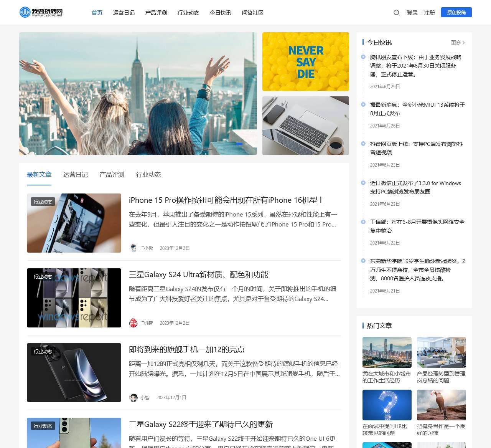Select the 最新文章 tab
Image resolution: width=491 pixels, height=448 pixels.
(39, 175)
